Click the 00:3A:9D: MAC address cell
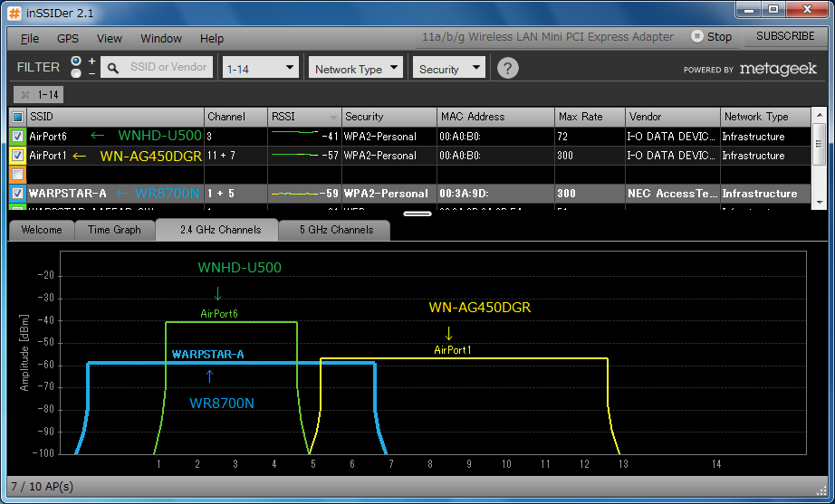Viewport: 835px width, 504px height. tap(495, 194)
